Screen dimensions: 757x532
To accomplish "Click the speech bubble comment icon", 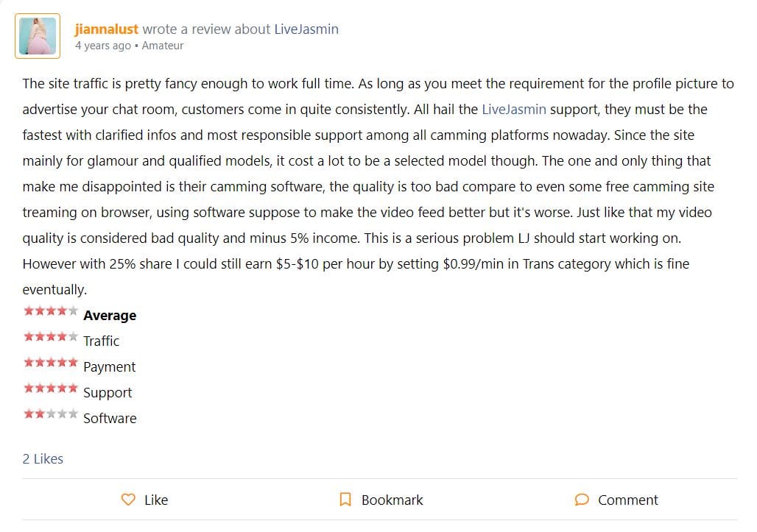I will tap(582, 499).
